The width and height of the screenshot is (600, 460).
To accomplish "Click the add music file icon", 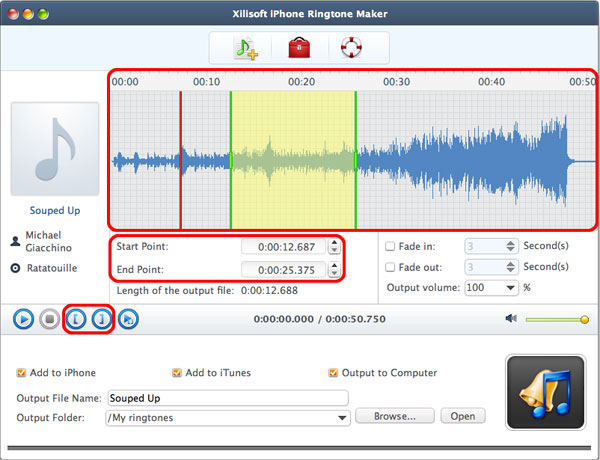I will click(x=246, y=48).
